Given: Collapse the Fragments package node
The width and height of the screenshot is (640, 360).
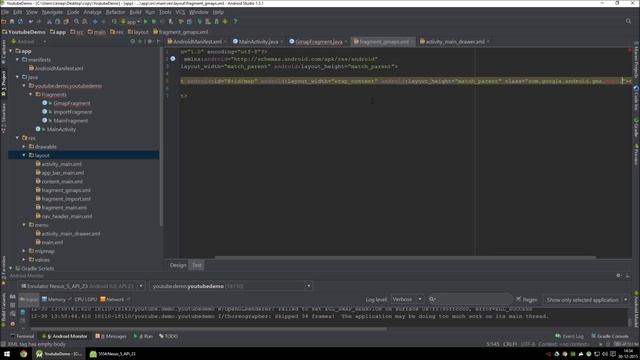Looking at the screenshot, I should (x=31, y=94).
